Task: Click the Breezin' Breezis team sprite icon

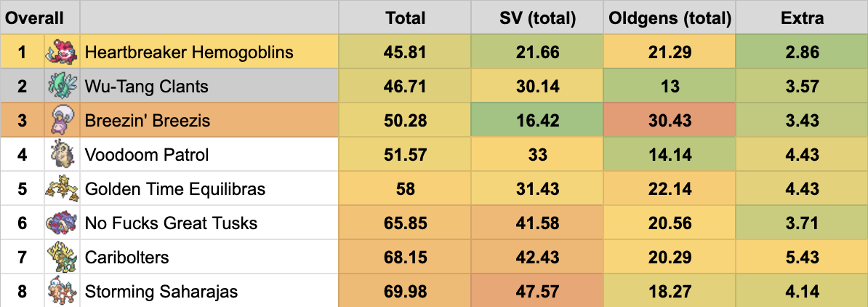Action: click(x=62, y=120)
